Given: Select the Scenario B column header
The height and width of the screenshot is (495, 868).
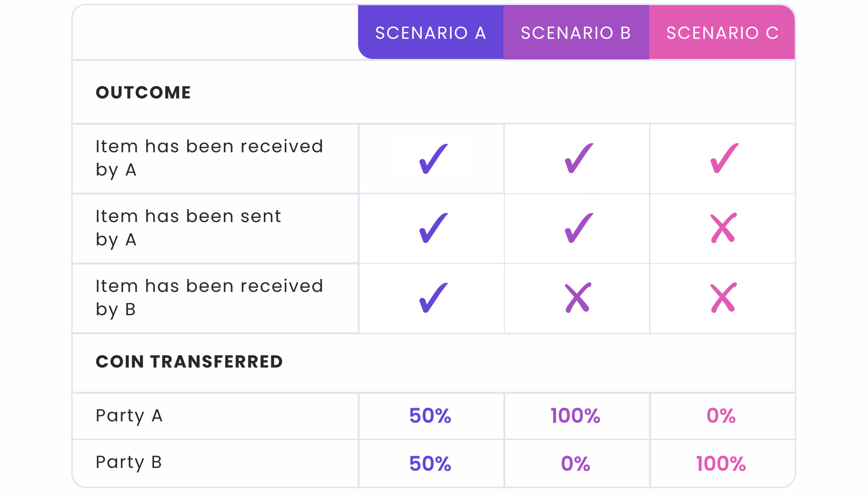Looking at the screenshot, I should [x=576, y=32].
